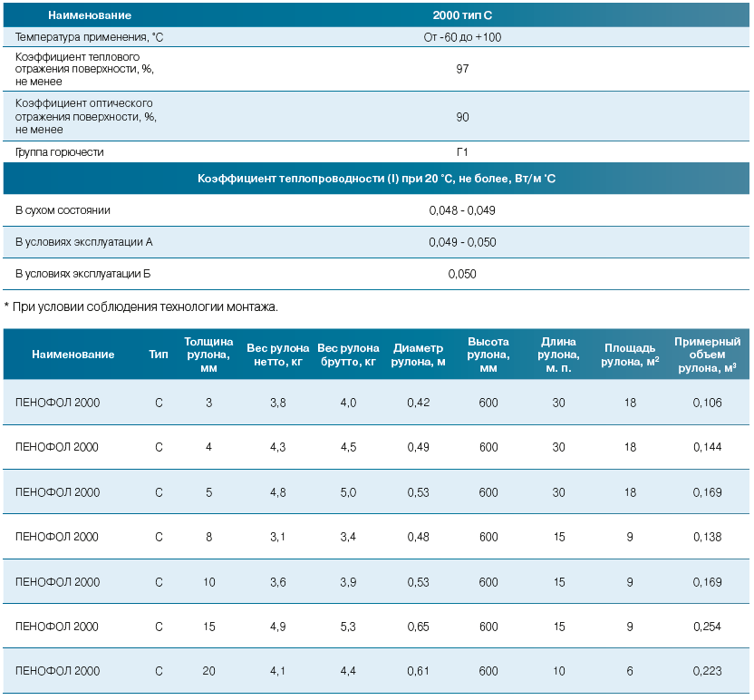
Task: Select the 'Температура применения, °C' row label
Action: (90, 37)
